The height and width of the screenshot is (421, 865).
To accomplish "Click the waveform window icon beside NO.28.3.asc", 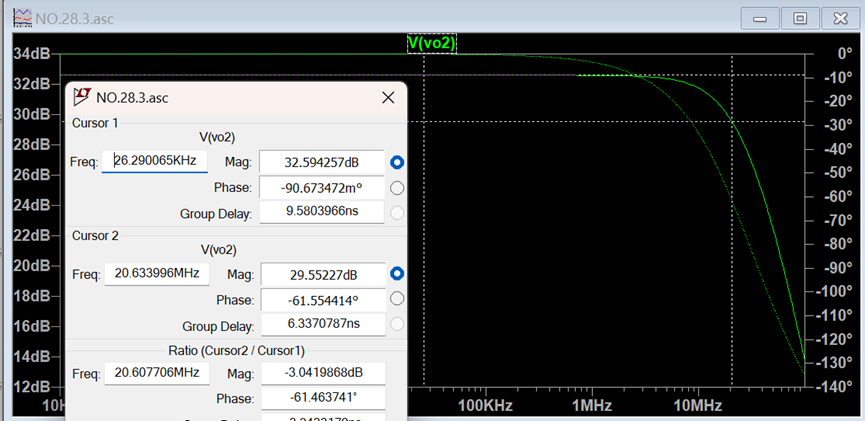I will pyautogui.click(x=20, y=17).
